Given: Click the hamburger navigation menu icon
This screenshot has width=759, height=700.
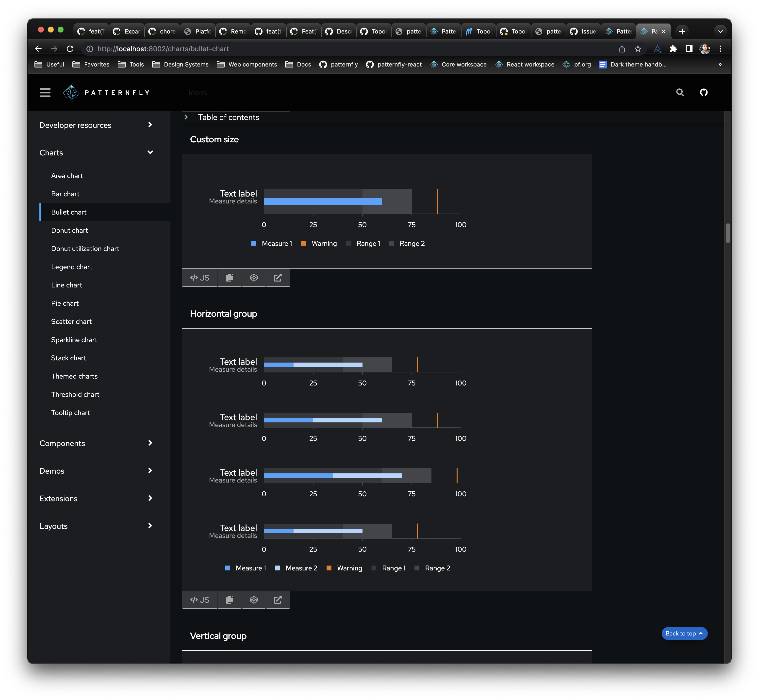Looking at the screenshot, I should [x=45, y=92].
